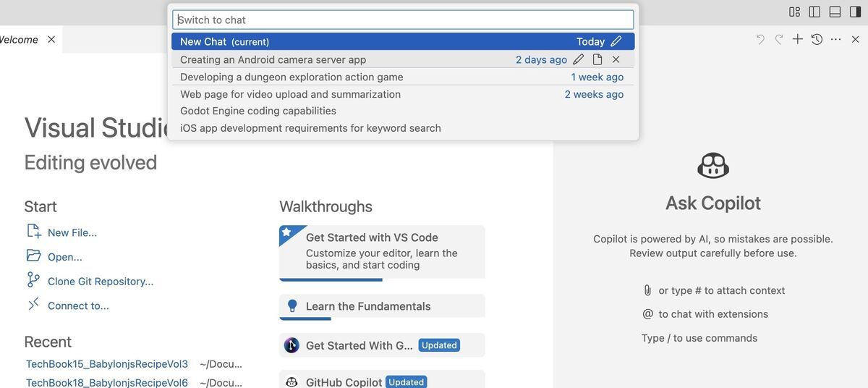Click the 'Walkthroughs' section heading
The width and height of the screenshot is (868, 388).
(x=325, y=206)
